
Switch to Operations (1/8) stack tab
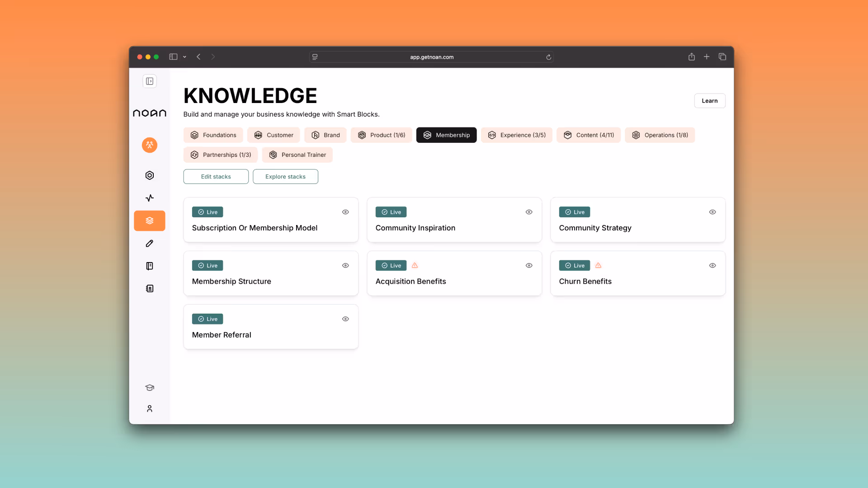[660, 135]
